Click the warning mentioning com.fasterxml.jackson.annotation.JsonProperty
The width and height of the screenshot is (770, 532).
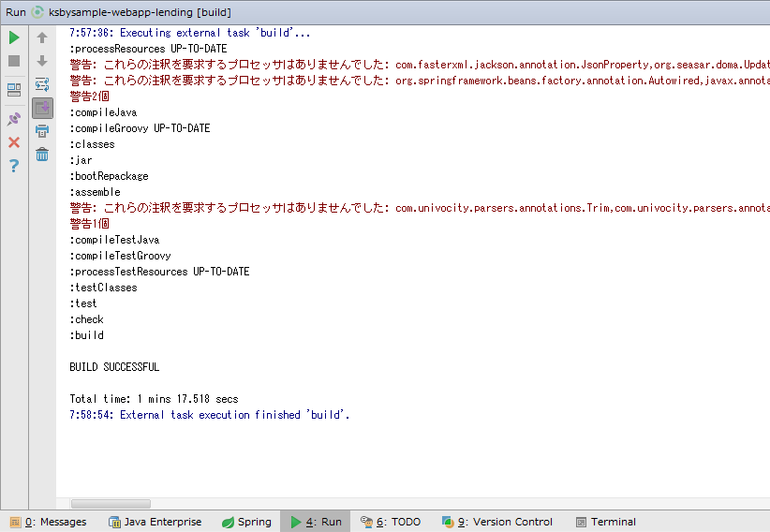tap(420, 65)
